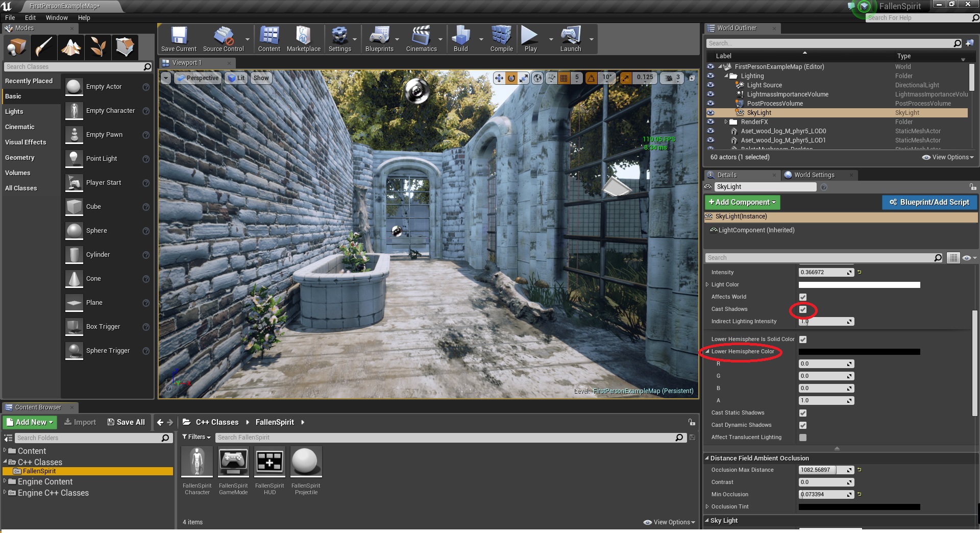
Task: Enable Affect Translucent Lighting
Action: coord(803,437)
